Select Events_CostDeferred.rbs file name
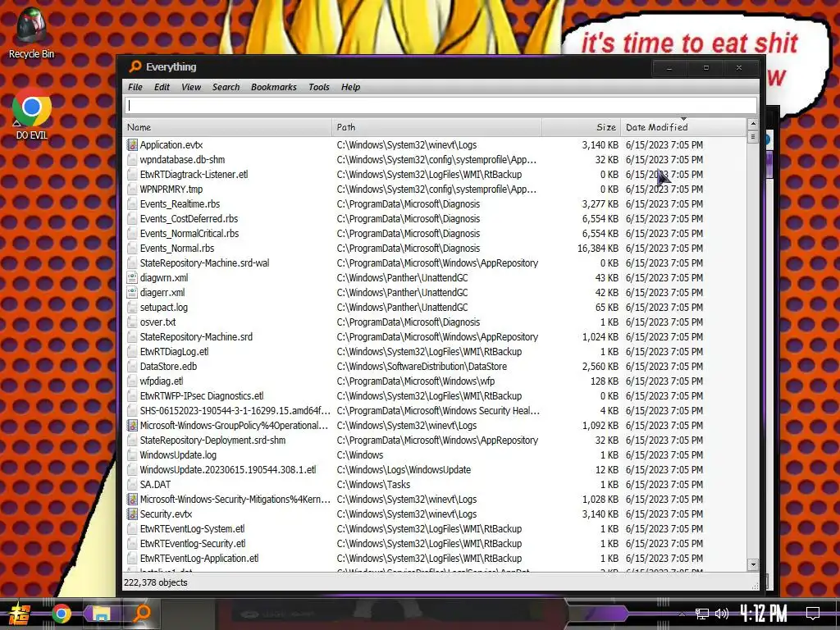This screenshot has width=840, height=630. coord(189,218)
